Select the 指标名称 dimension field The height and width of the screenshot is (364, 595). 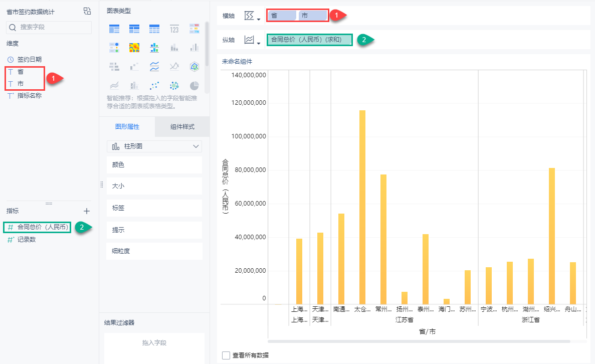[x=29, y=96]
